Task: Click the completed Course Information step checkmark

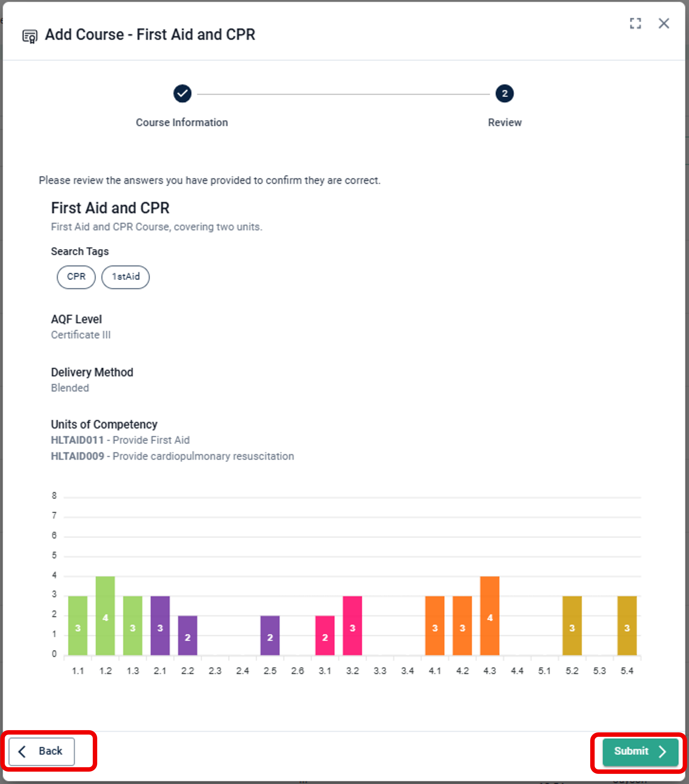Action: point(182,93)
